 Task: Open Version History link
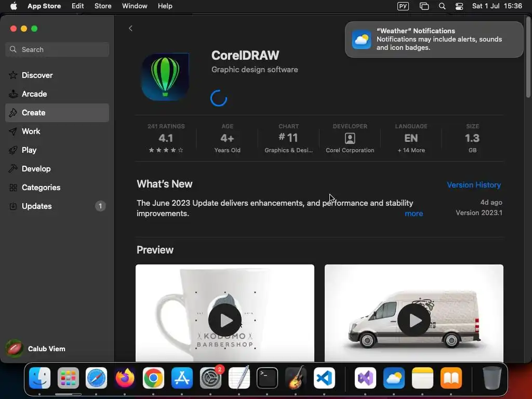[474, 185]
